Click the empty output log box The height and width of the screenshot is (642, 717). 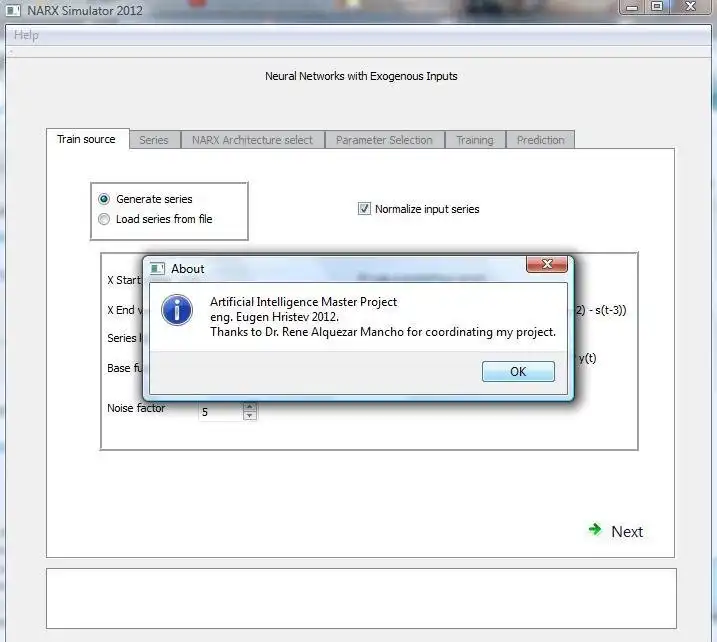(x=361, y=599)
